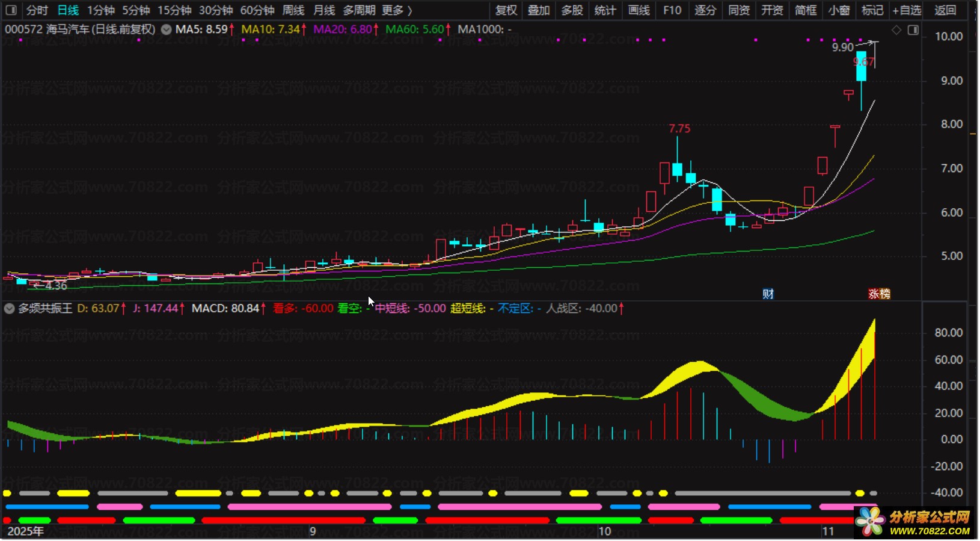Click the 涨榜 marker on chart
Viewport: 980px width, 541px height.
[878, 294]
